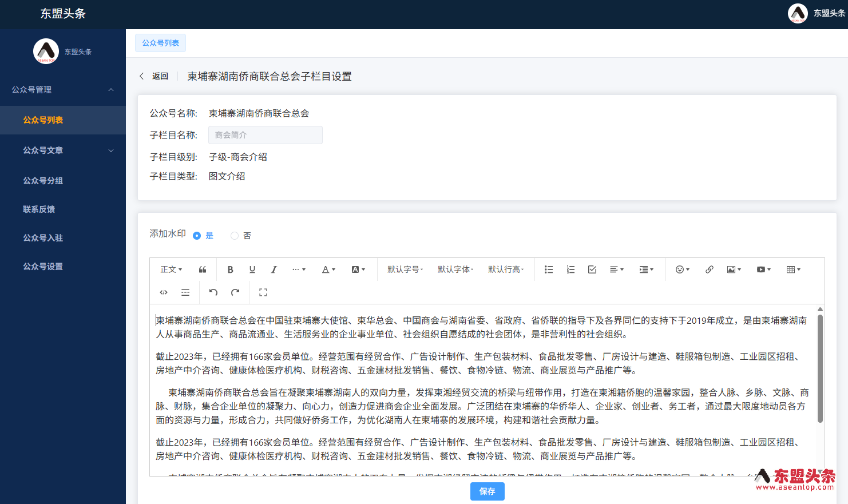Open the 默认字体 font family dropdown
Viewport: 848px width, 504px height.
point(455,269)
